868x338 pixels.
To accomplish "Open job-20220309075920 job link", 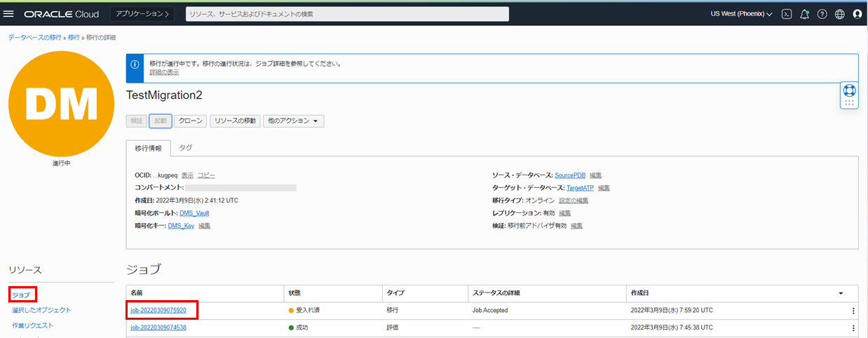I will (158, 310).
